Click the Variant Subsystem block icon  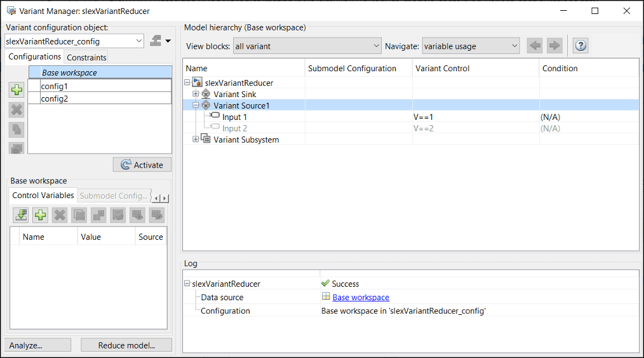[x=206, y=139]
